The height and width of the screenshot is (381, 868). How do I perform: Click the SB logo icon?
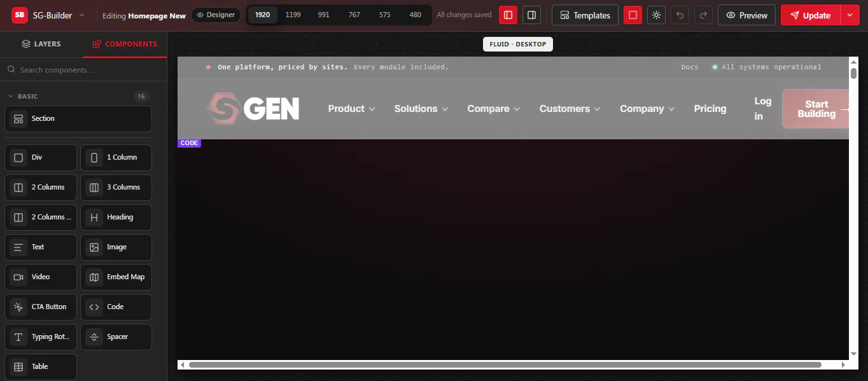20,15
